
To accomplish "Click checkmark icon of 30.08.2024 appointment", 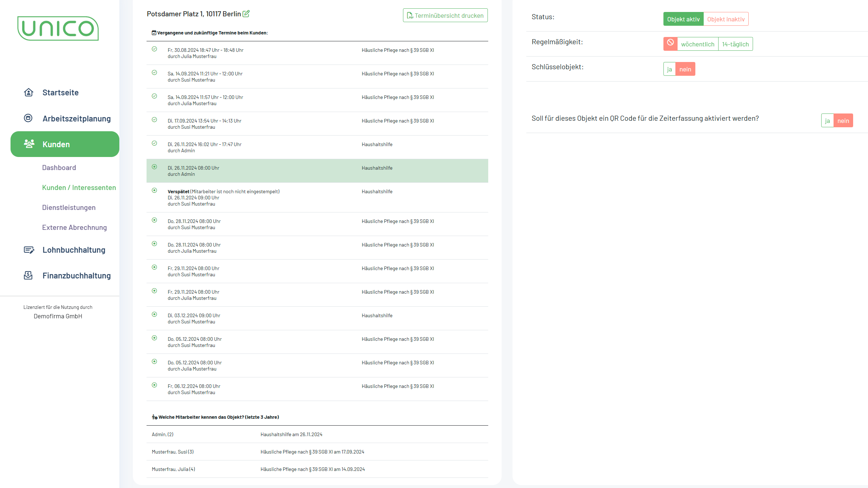I will (155, 49).
